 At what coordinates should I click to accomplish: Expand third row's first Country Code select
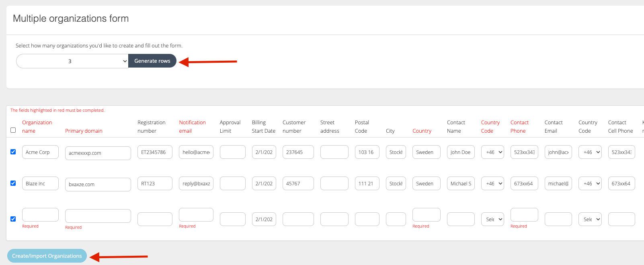coord(492,219)
